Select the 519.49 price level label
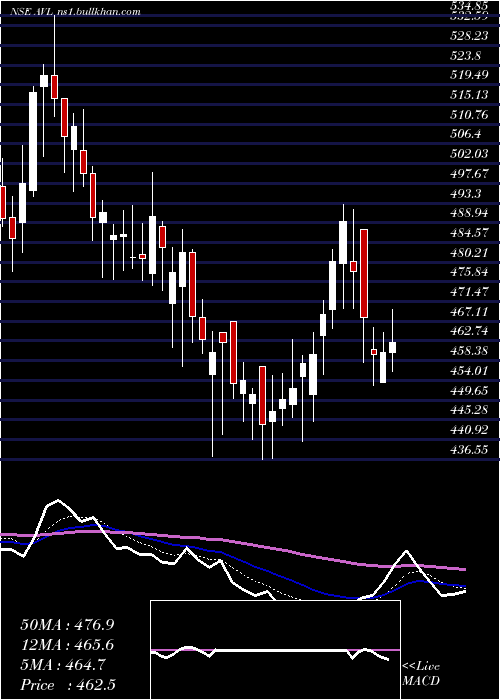This screenshot has width=500, height=700. [469, 75]
